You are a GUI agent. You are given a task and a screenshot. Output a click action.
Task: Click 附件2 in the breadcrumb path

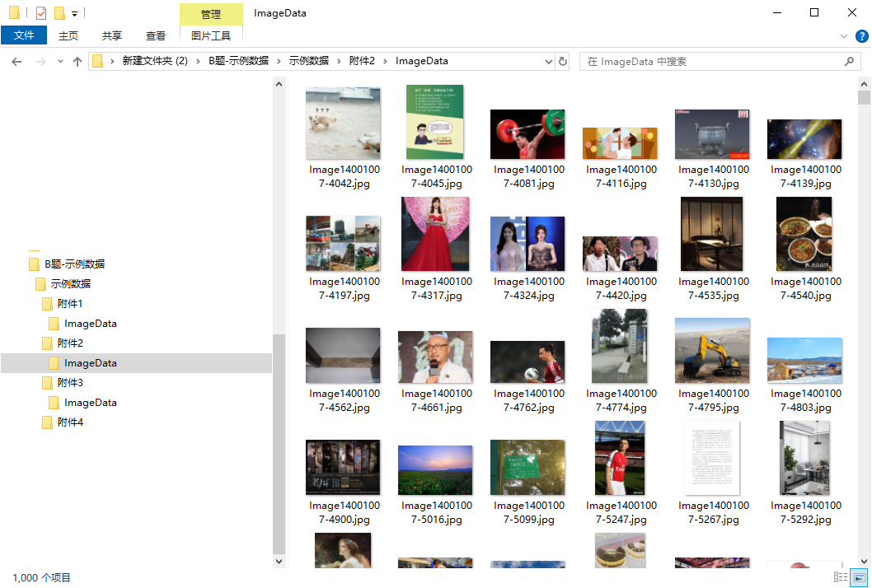click(x=362, y=61)
